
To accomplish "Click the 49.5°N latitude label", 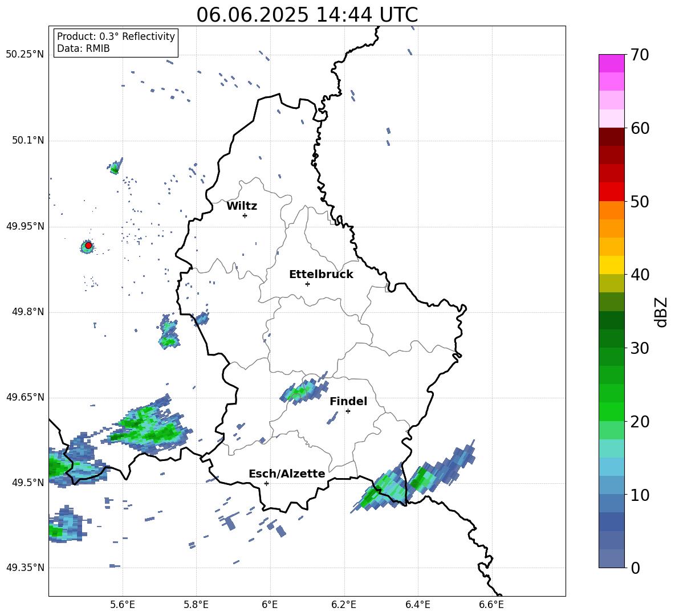I will (x=28, y=483).
